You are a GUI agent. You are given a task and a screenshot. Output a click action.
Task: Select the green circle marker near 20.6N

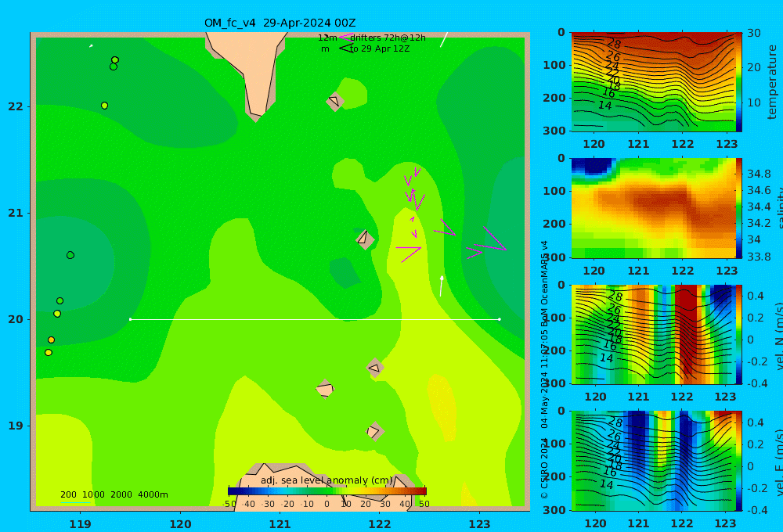click(x=70, y=255)
